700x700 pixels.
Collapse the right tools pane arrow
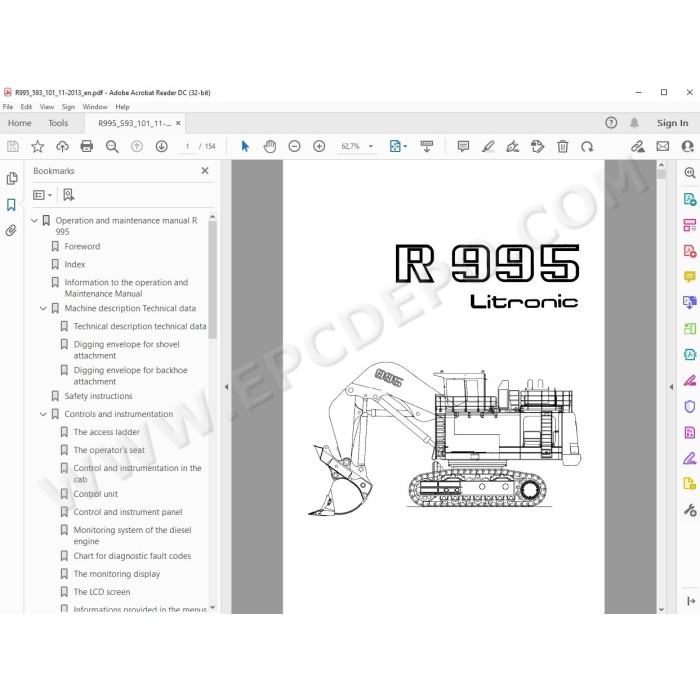671,387
